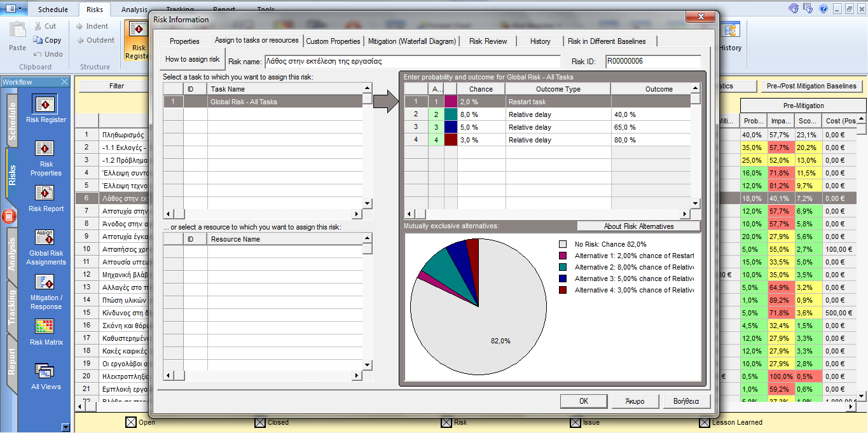Click the 100,0% impact cell in row 20
Viewport: 868px width, 433px height.
coord(780,376)
